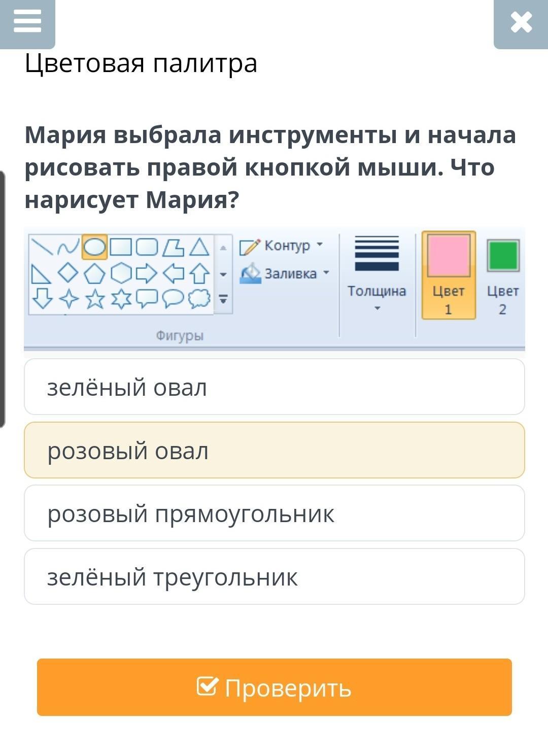The height and width of the screenshot is (756, 548).
Task: Select answer "розовый овал"
Action: tap(275, 450)
